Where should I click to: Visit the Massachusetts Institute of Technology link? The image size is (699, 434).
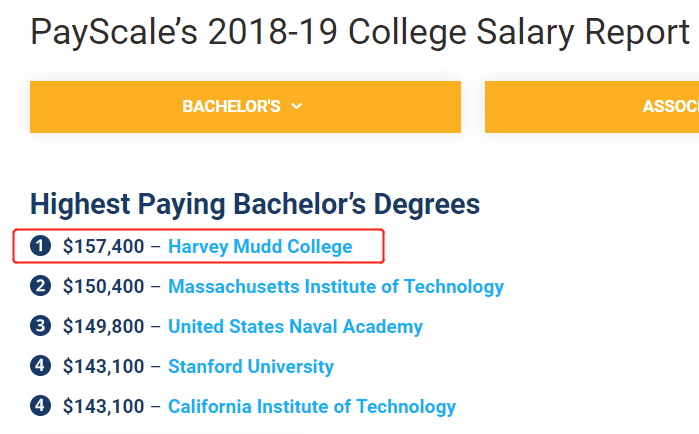click(x=336, y=287)
